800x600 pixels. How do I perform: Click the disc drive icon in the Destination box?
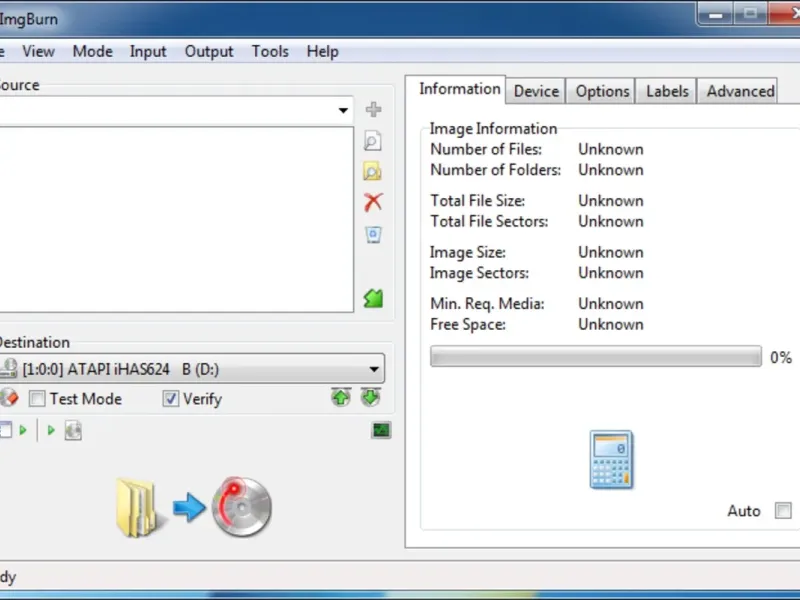click(8, 368)
